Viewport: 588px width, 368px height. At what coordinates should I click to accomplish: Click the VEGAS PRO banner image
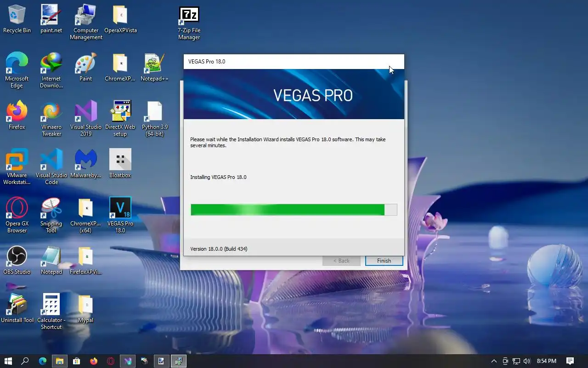coord(294,94)
